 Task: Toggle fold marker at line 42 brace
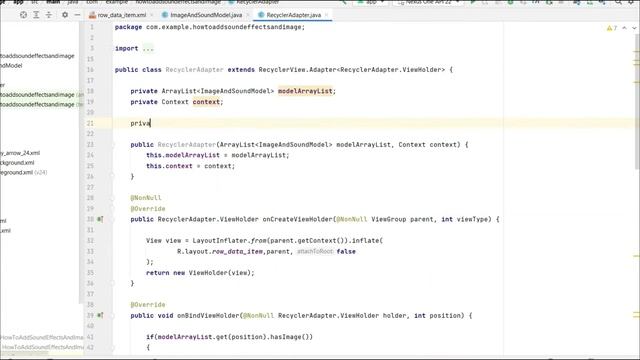point(112,347)
